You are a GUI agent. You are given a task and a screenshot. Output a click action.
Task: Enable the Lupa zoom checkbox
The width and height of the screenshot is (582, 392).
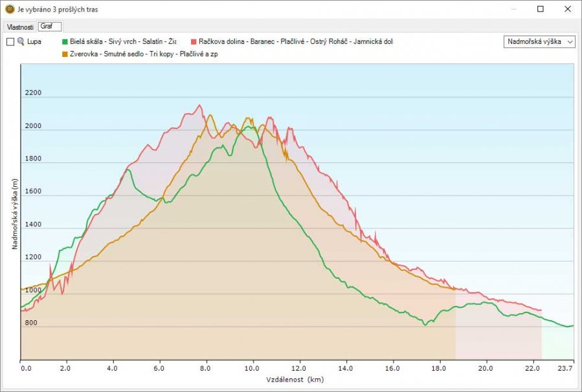tap(10, 41)
